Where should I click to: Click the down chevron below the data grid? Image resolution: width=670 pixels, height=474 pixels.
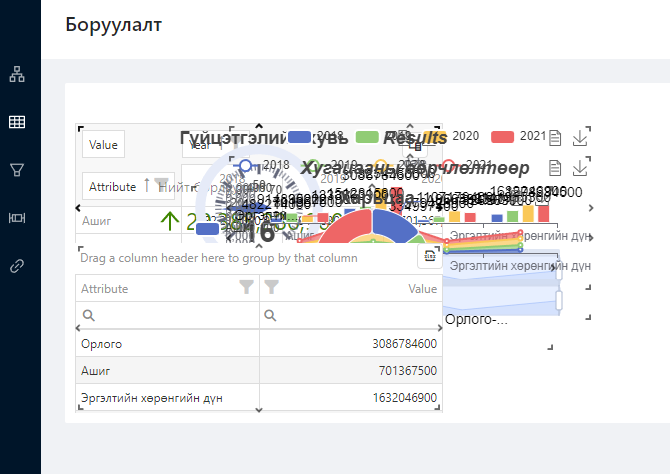click(x=259, y=410)
